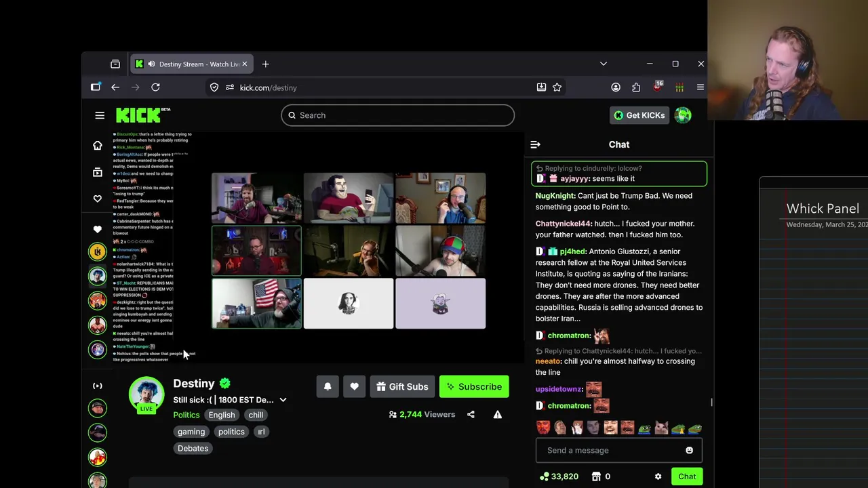Click the green Chat send button
Screen dimensions: 868x488
[687, 476]
